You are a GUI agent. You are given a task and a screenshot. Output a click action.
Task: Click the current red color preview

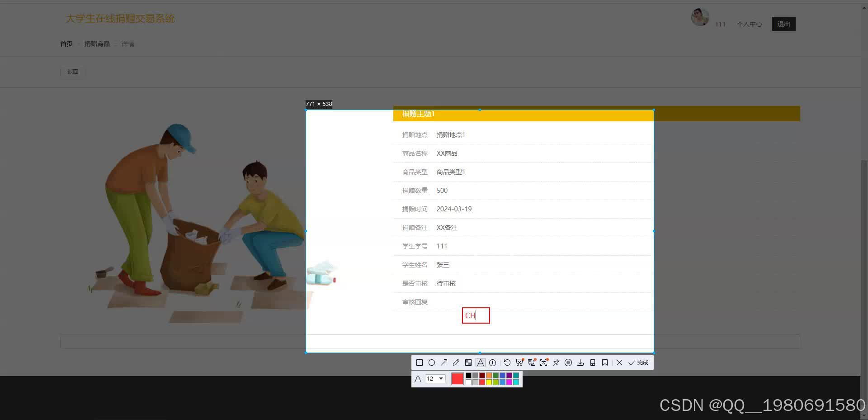(458, 379)
